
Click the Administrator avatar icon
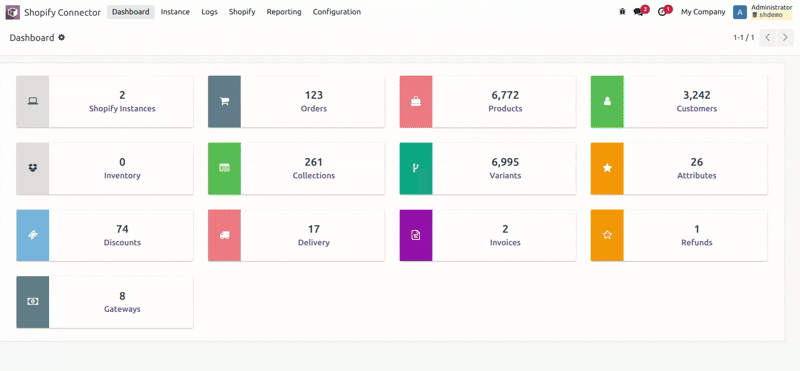coord(740,12)
